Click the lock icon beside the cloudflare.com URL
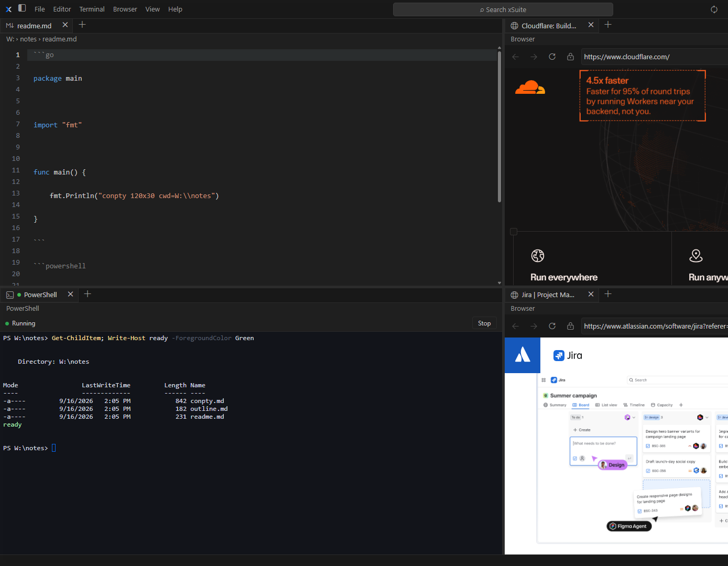The height and width of the screenshot is (566, 728). [570, 57]
